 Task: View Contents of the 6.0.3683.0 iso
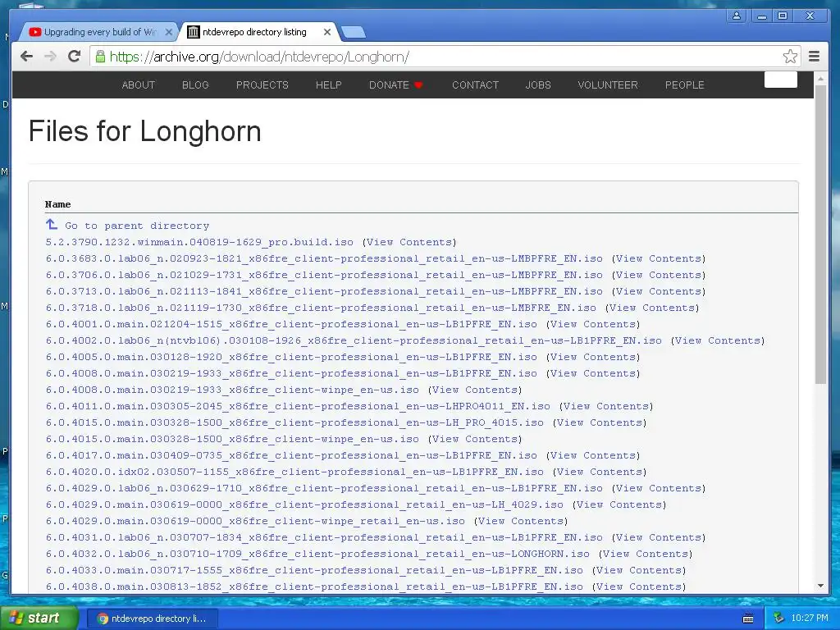[659, 258]
